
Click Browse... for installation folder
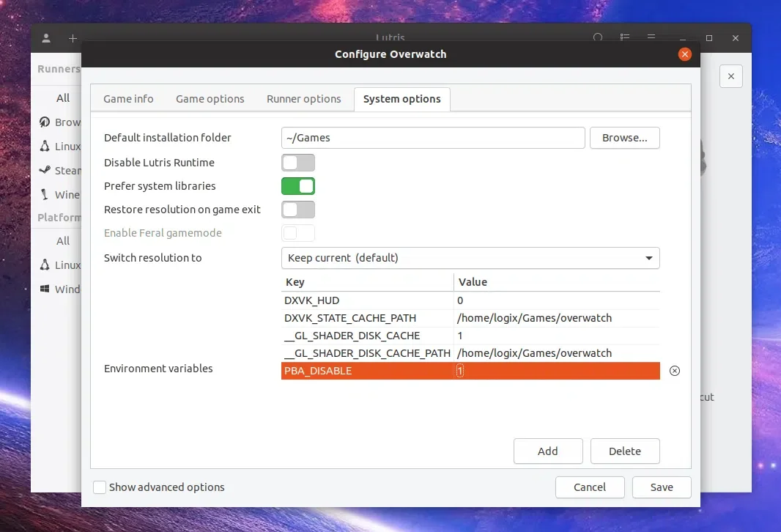click(625, 138)
